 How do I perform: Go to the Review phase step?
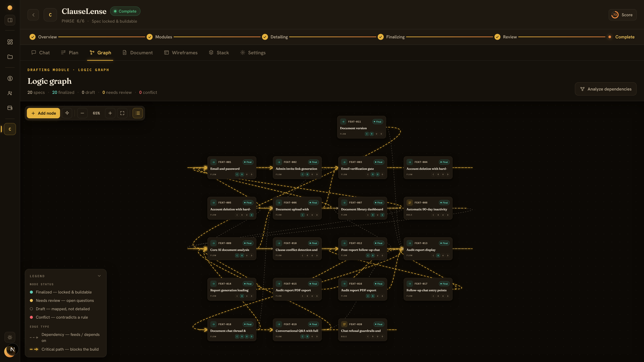coord(505,37)
